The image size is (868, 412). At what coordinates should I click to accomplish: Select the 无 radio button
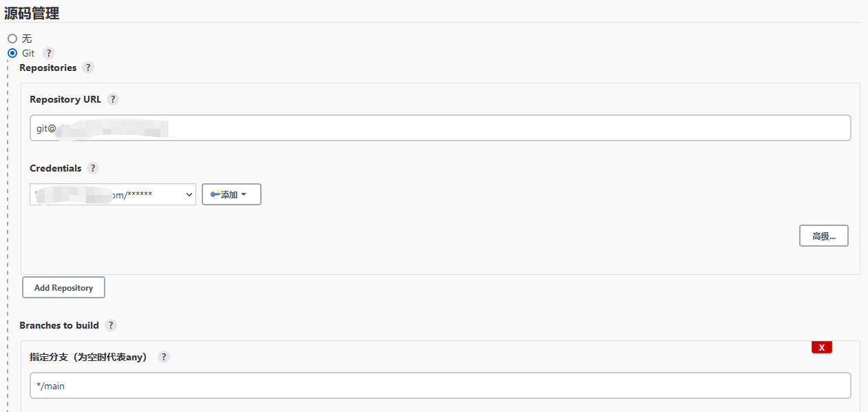tap(12, 39)
